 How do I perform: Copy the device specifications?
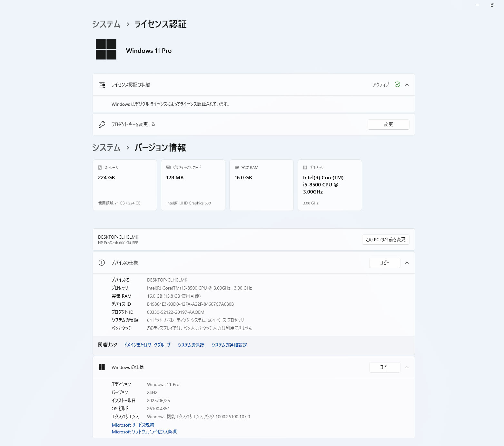(x=385, y=263)
